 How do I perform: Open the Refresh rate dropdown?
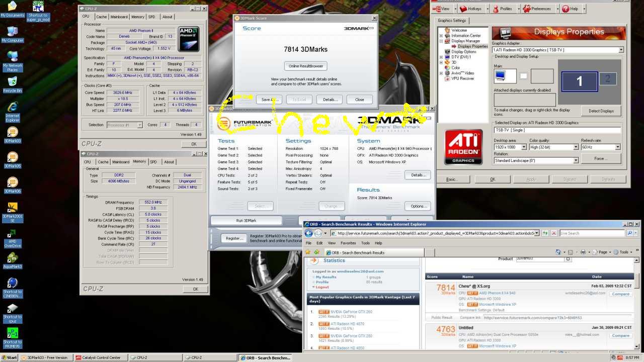617,147
